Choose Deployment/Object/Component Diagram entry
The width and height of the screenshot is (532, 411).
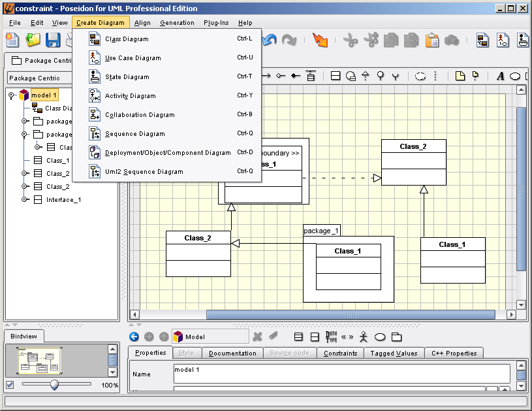167,153
